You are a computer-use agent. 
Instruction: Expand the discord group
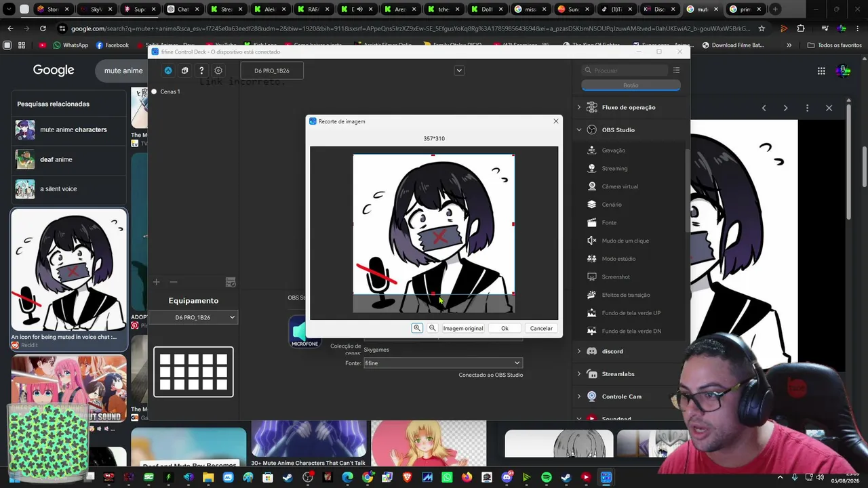(x=578, y=351)
